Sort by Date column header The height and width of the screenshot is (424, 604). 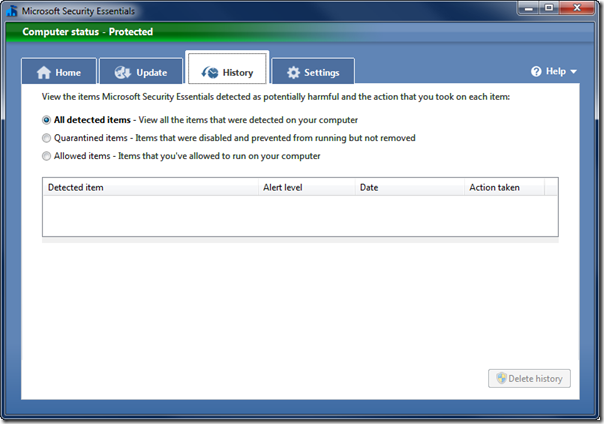tap(410, 188)
